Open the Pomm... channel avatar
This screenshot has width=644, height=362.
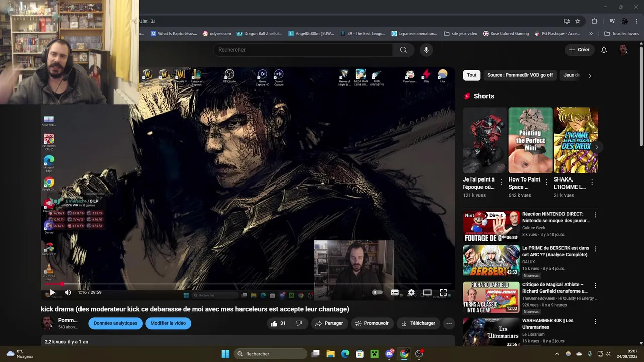(47, 323)
